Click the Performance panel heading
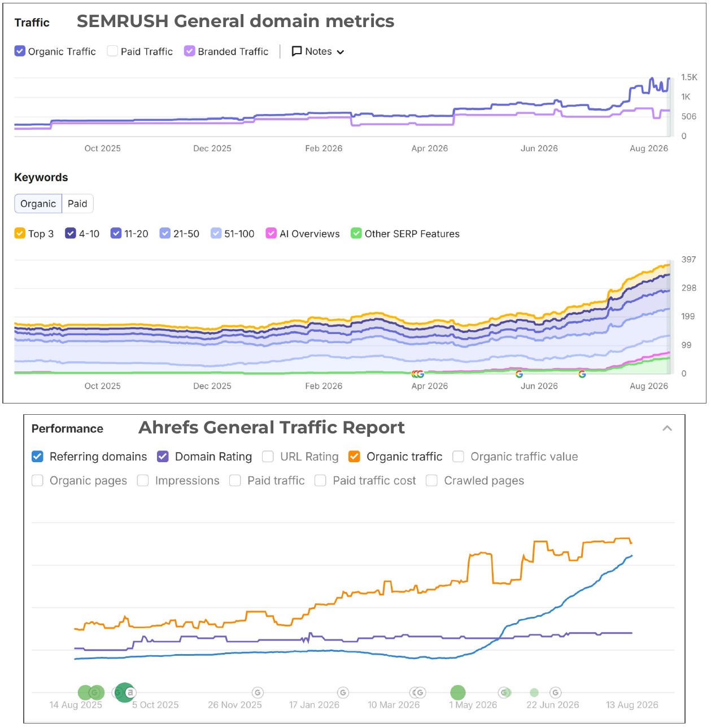Screen dimensions: 711x728 click(67, 428)
